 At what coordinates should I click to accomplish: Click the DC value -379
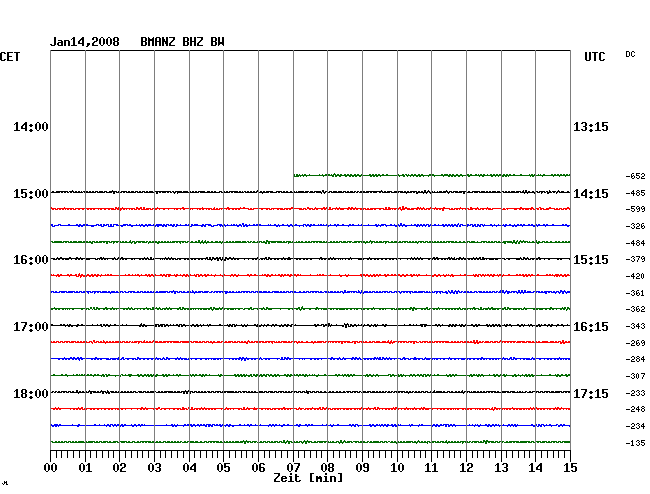pos(635,259)
